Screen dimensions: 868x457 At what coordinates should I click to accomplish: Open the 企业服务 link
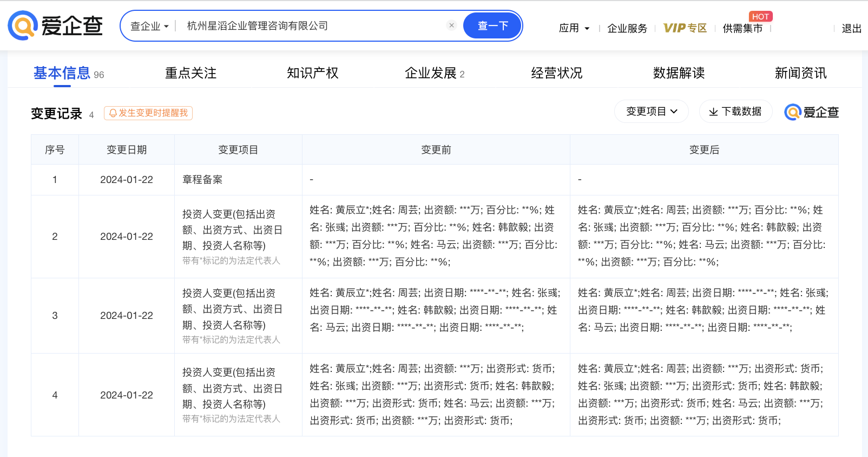(x=627, y=28)
